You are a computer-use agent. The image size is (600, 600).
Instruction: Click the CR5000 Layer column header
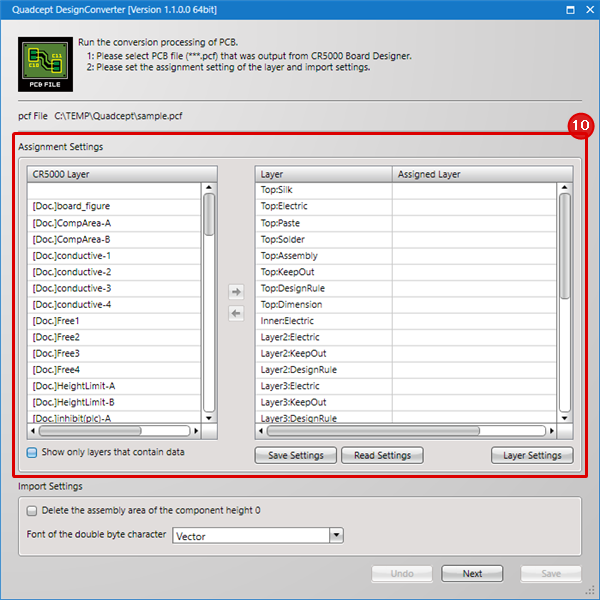coord(122,174)
